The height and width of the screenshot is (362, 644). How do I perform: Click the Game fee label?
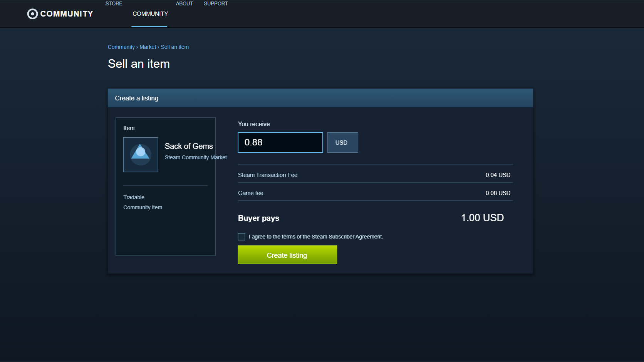pyautogui.click(x=251, y=193)
